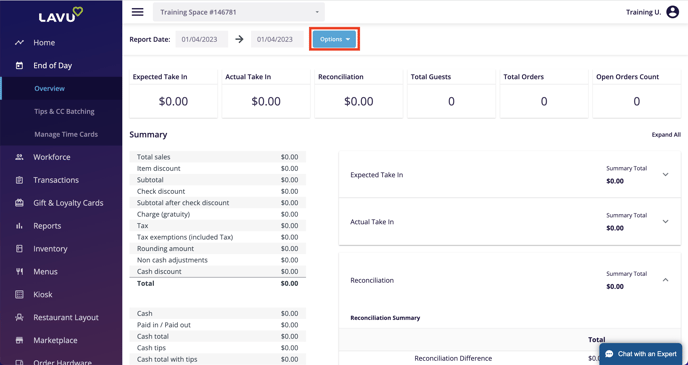Screen dimensions: 688x365
Task: Click the Inventory icon in sidebar
Action: point(19,249)
